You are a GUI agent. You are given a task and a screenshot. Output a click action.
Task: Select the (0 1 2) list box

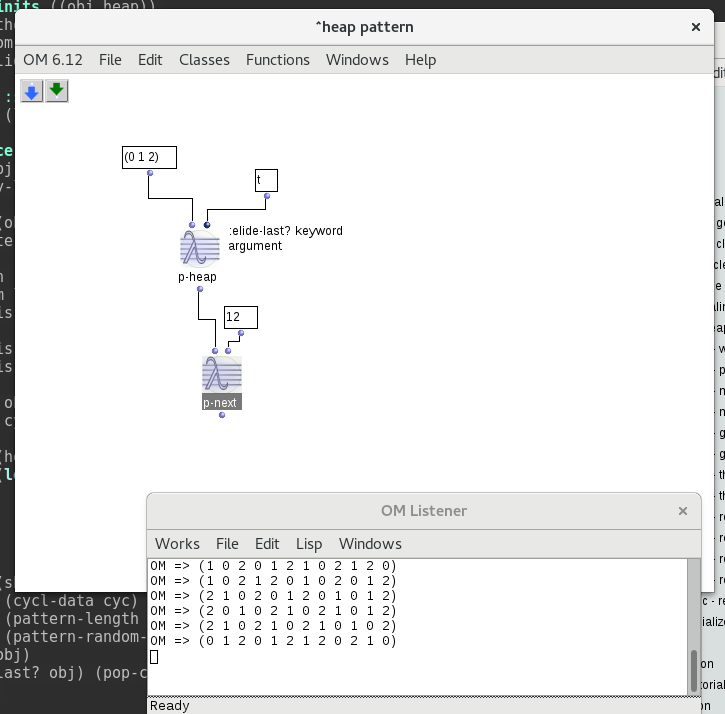point(149,157)
